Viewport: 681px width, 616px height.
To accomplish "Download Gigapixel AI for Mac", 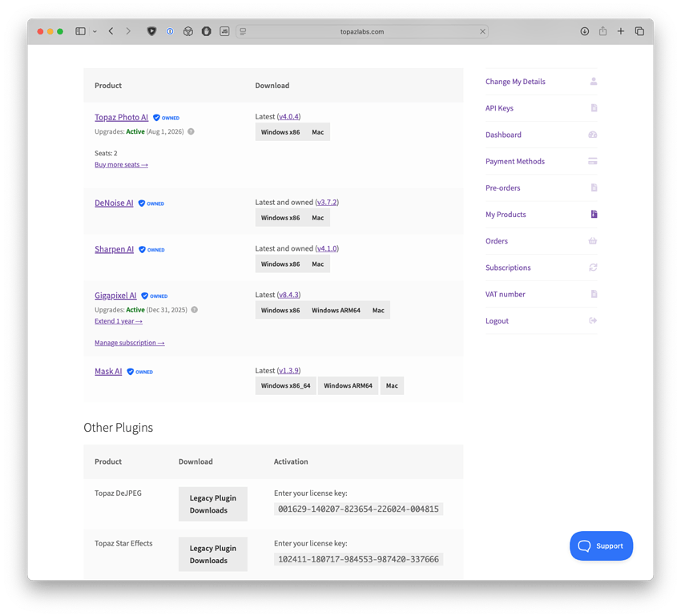I will click(x=378, y=310).
